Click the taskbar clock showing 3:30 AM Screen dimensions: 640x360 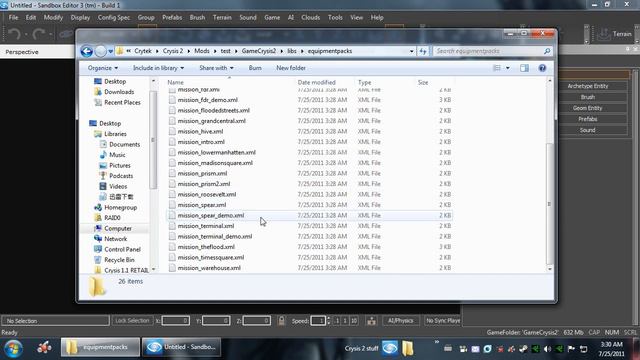pyautogui.click(x=611, y=349)
